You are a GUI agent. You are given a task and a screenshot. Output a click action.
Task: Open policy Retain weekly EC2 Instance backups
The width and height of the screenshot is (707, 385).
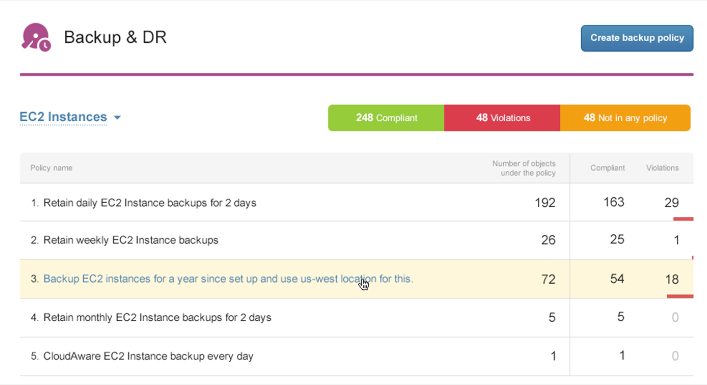coord(131,240)
